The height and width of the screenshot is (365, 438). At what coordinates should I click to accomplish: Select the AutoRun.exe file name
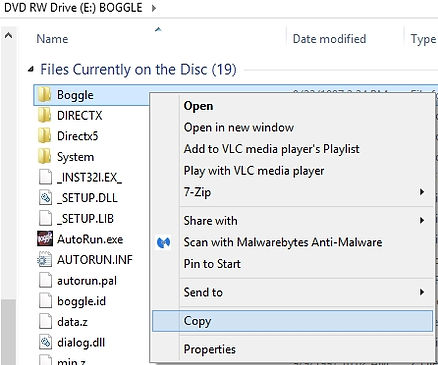[x=90, y=239]
